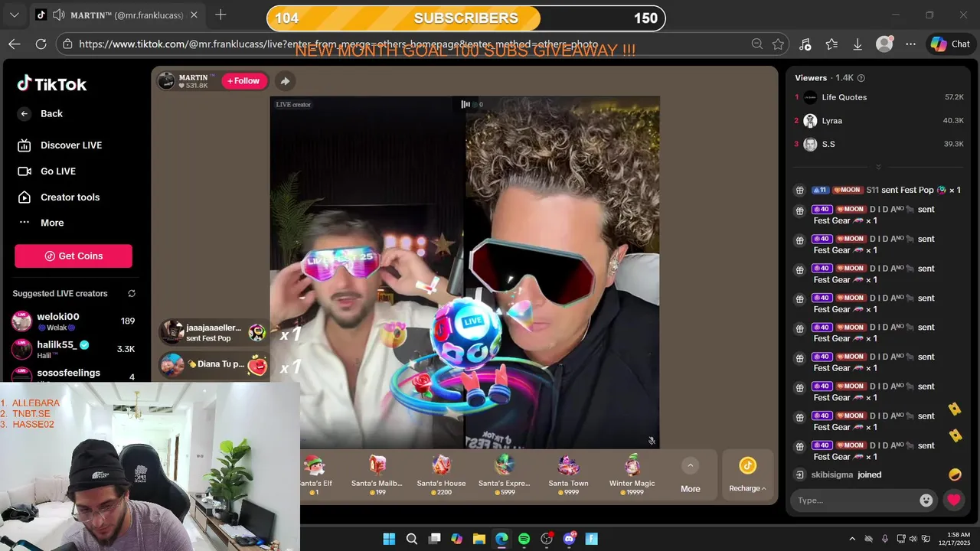Expand More gifts list

[x=690, y=475]
